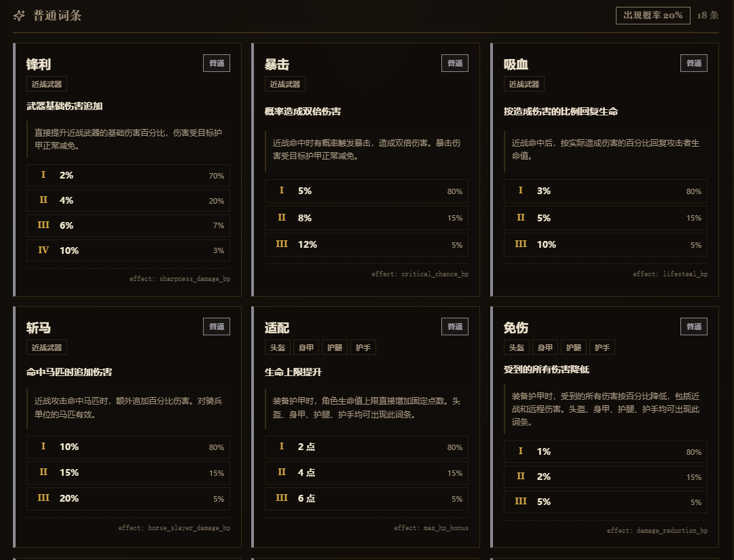Select the 近战武器 tag under 斩马
This screenshot has height=560, width=734.
(47, 348)
